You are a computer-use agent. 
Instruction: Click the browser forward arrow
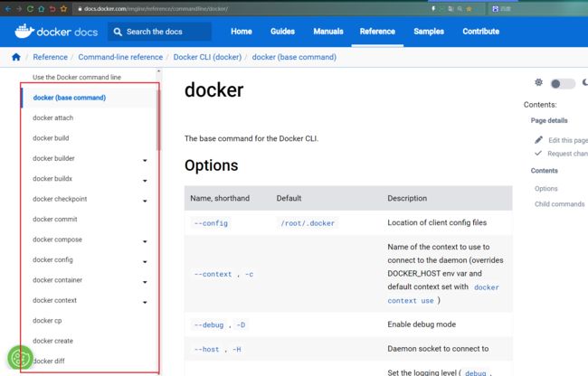pos(19,9)
